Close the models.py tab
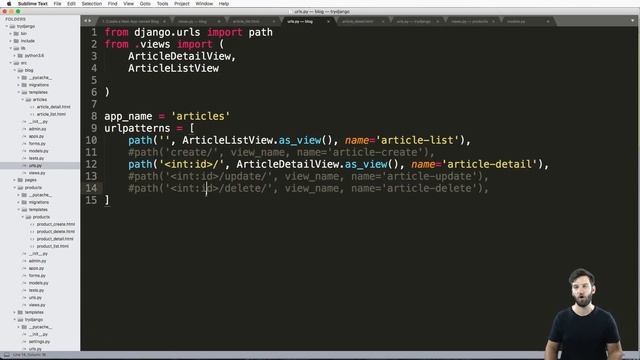 point(548,21)
